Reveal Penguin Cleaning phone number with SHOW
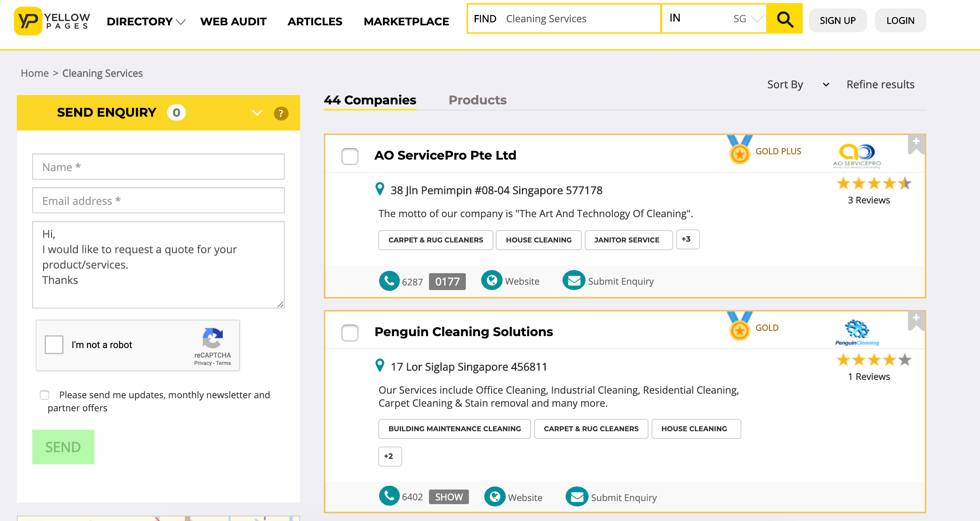This screenshot has width=980, height=521. [x=449, y=497]
